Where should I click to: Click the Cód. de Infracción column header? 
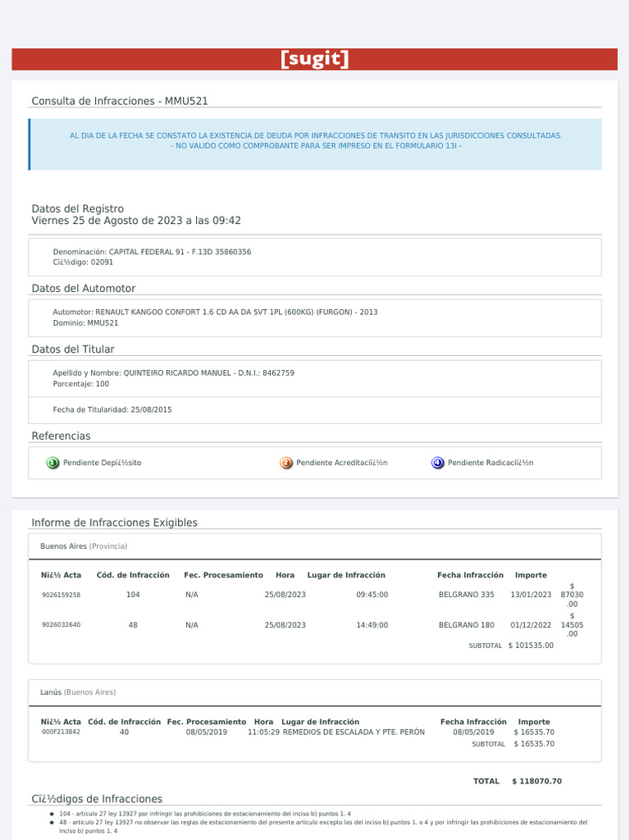click(133, 575)
